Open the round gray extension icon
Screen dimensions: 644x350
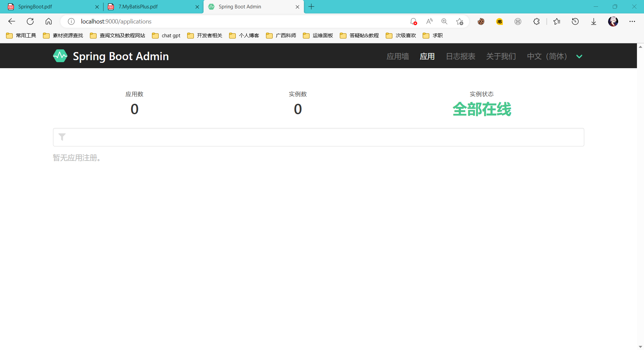[518, 21]
